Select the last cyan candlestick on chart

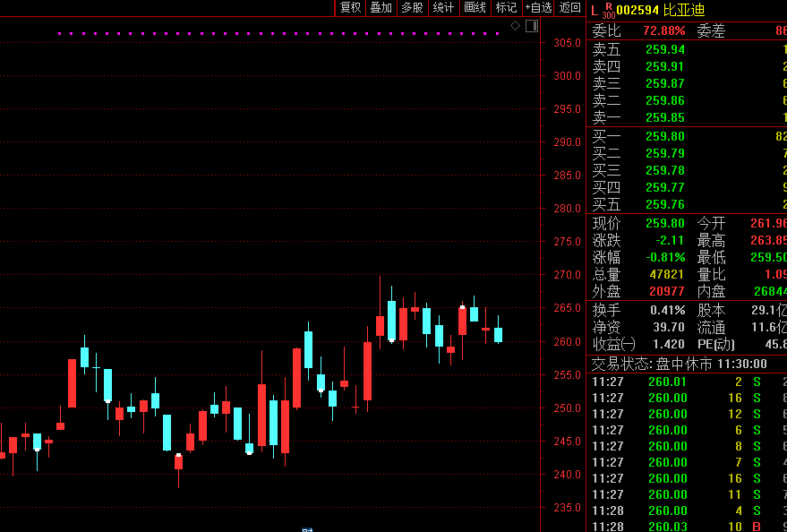coord(498,335)
